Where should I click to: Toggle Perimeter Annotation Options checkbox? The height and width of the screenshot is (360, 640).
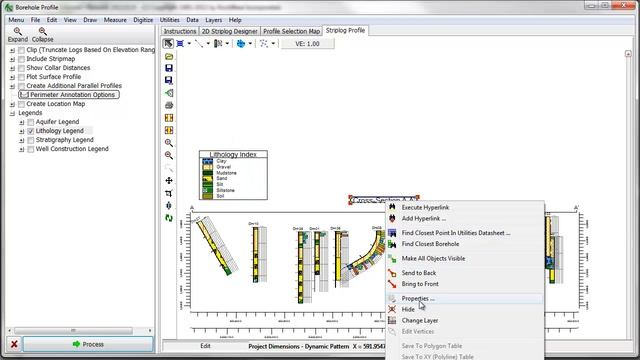pyautogui.click(x=24, y=95)
